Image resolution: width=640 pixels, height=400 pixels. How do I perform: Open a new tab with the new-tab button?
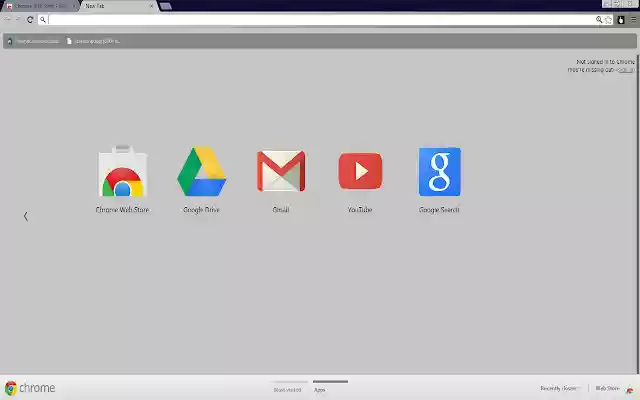coord(165,6)
